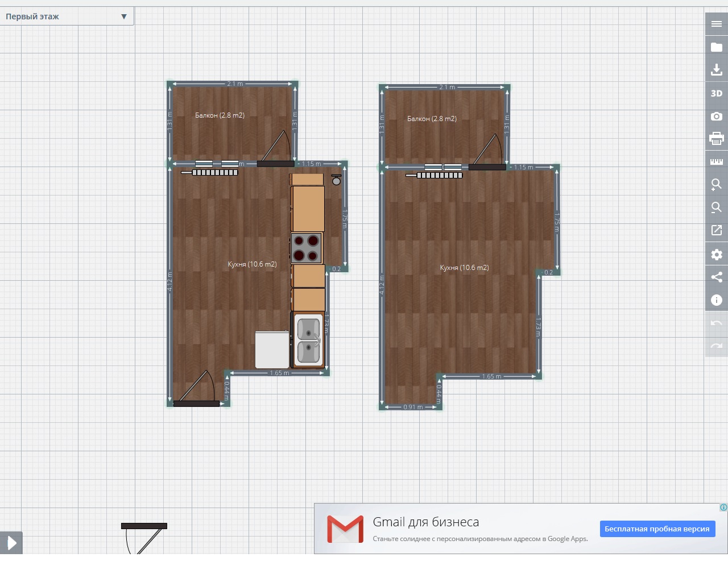Expand the side panel with play arrow
The width and height of the screenshot is (728, 582).
pyautogui.click(x=11, y=543)
